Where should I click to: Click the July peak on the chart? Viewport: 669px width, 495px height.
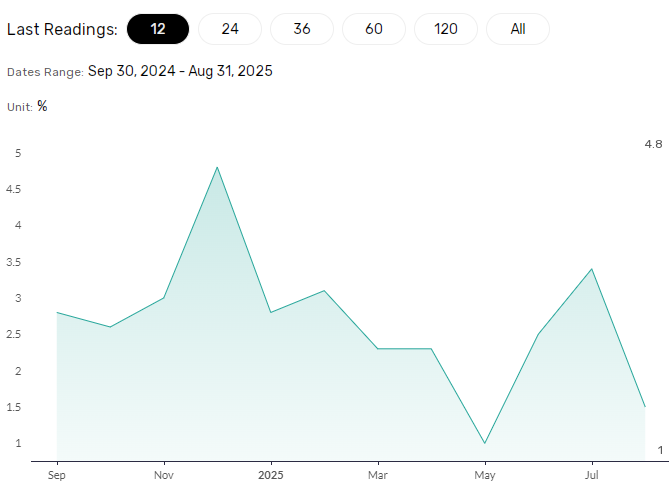pyautogui.click(x=592, y=269)
